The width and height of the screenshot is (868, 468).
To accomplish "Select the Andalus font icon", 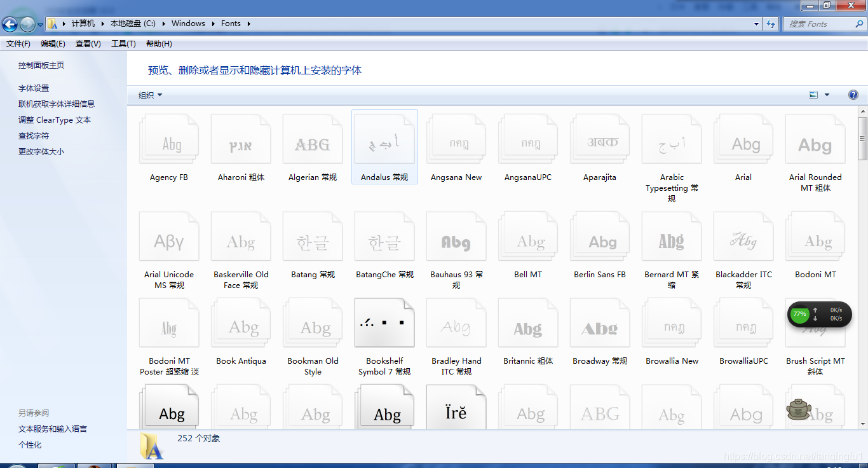I will (384, 140).
